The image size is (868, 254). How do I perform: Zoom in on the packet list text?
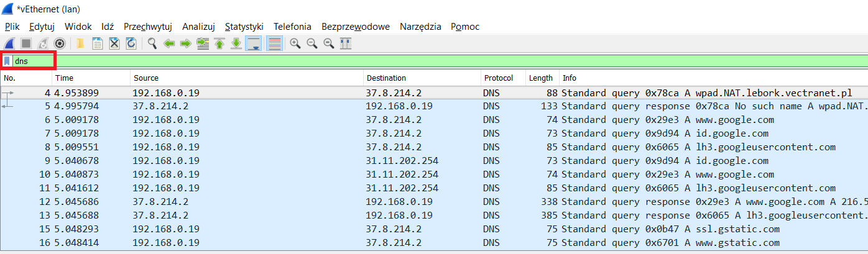point(295,43)
